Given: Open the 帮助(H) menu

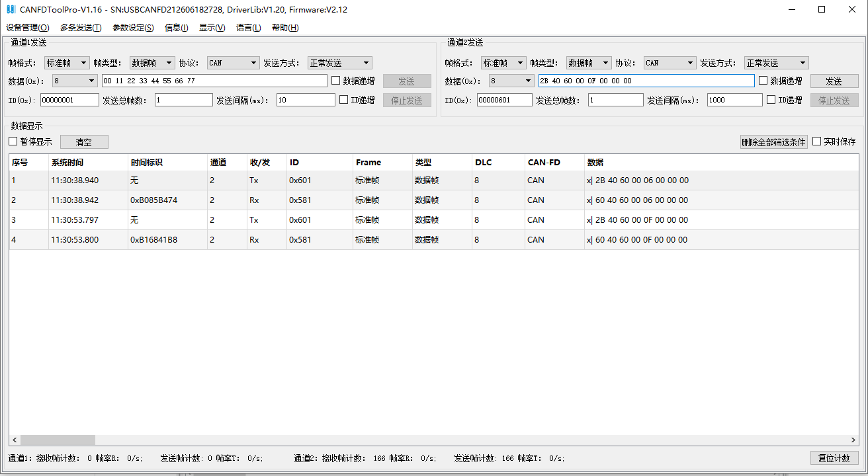Looking at the screenshot, I should click(285, 28).
